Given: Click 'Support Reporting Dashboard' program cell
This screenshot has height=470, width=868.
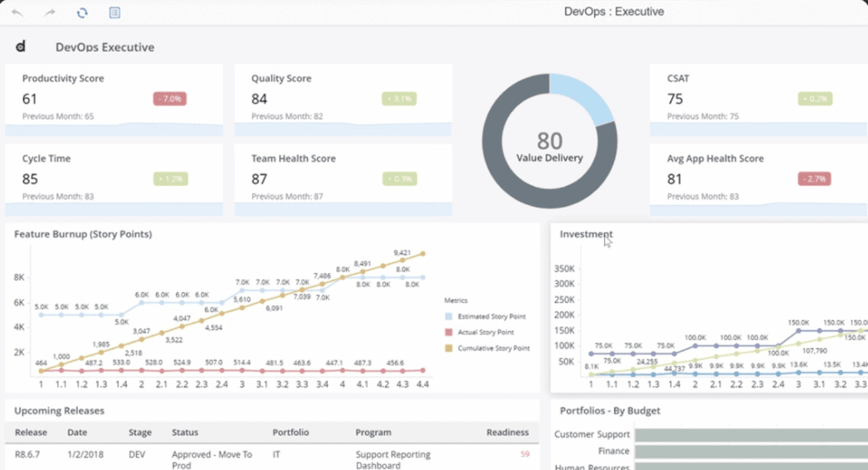Looking at the screenshot, I should click(393, 459).
